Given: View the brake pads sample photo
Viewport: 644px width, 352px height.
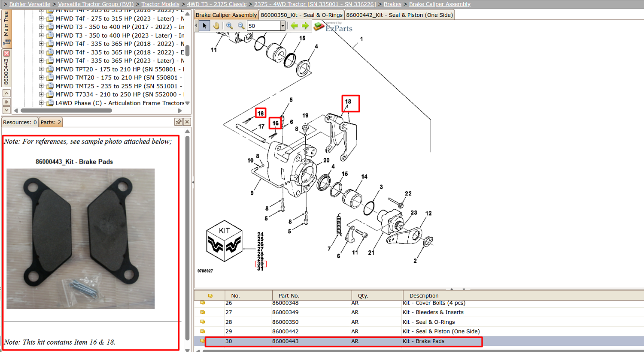Looking at the screenshot, I should click(81, 239).
